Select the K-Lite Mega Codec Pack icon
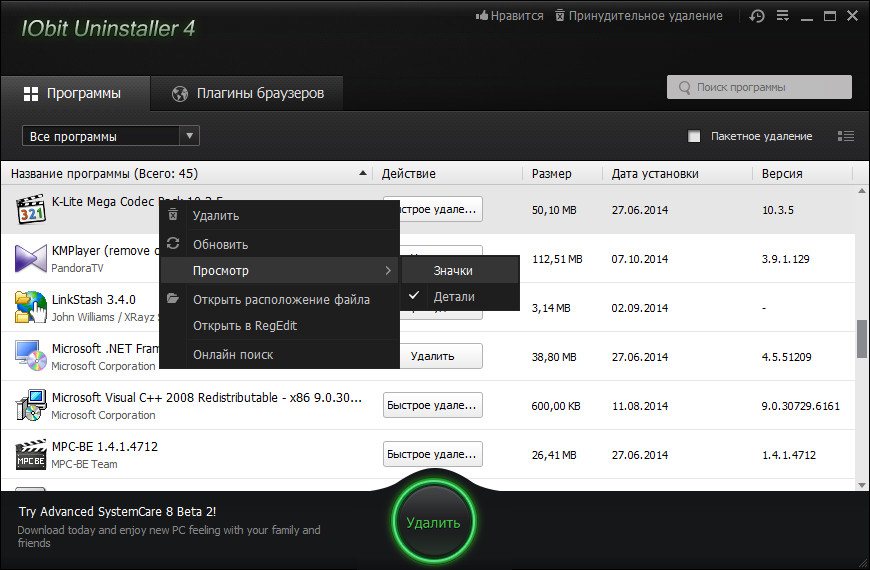This screenshot has width=870, height=570. point(31,209)
